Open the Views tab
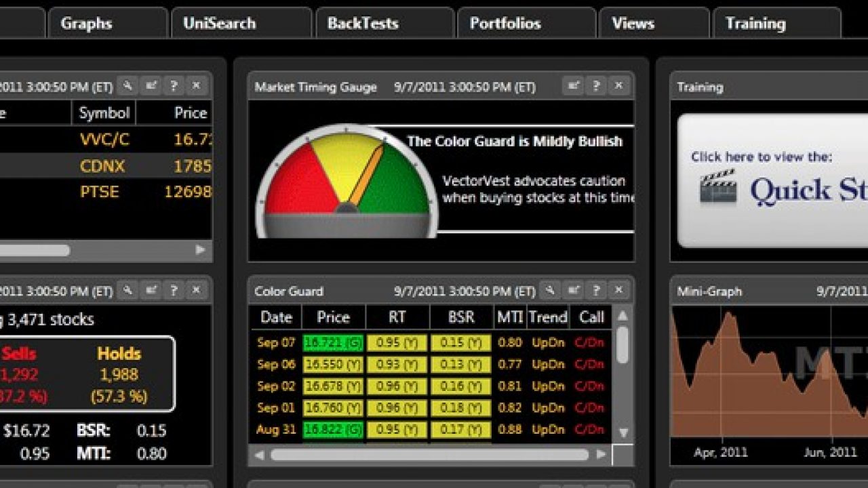 (x=654, y=23)
